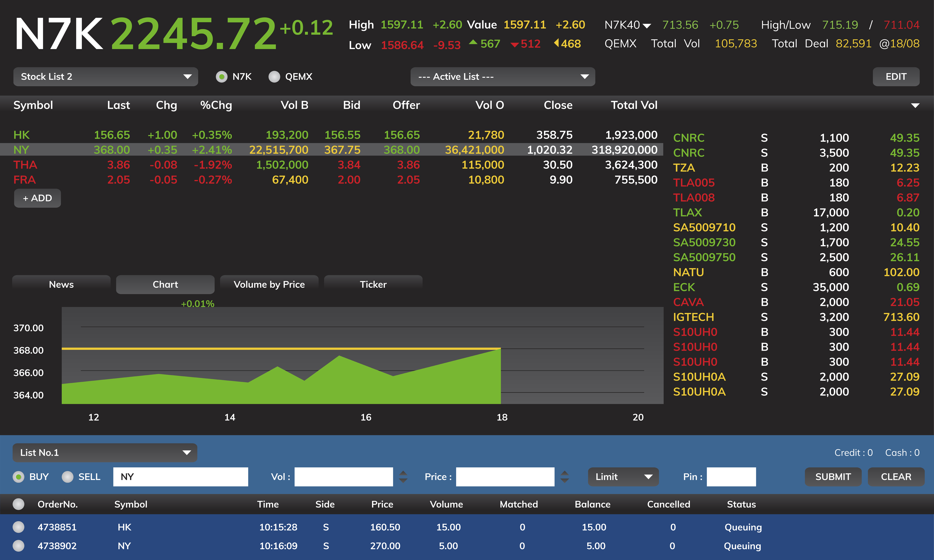Screen dimensions: 934x560
Task: Click the + ADD symbol button
Action: point(37,198)
